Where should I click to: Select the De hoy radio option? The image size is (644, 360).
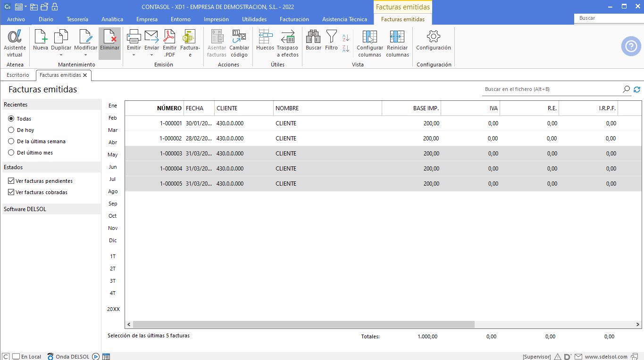point(11,130)
